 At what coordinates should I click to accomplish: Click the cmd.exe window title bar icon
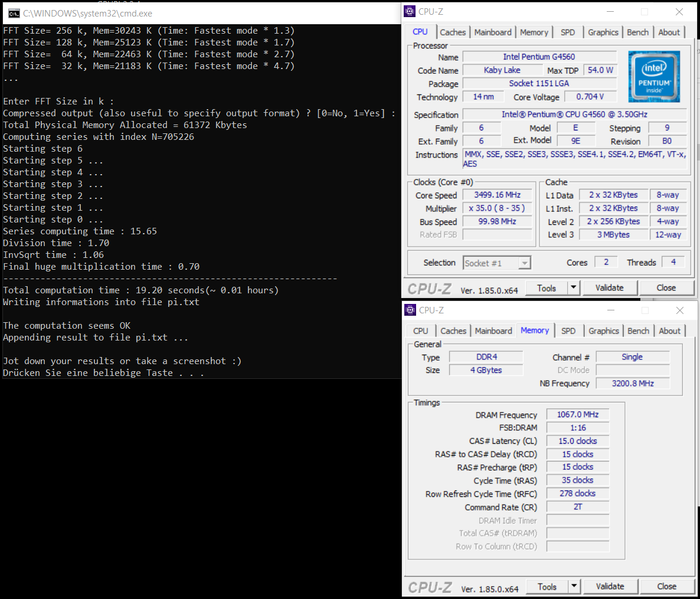click(14, 14)
